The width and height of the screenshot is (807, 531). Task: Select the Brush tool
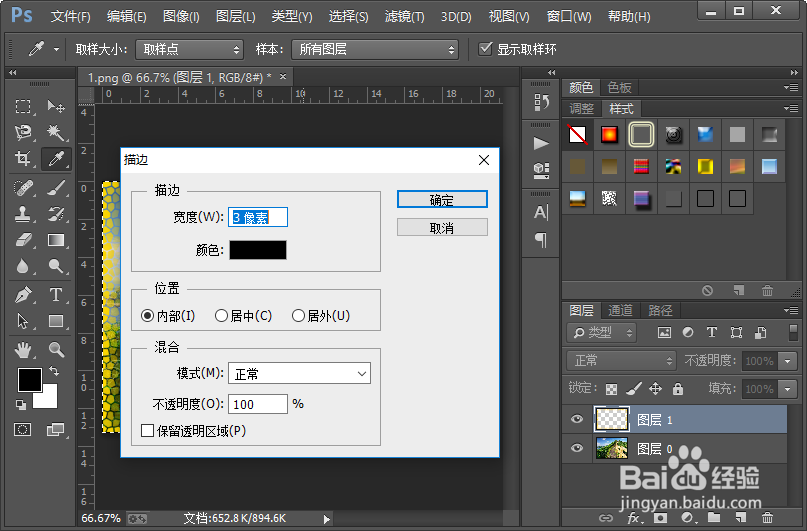[x=56, y=187]
